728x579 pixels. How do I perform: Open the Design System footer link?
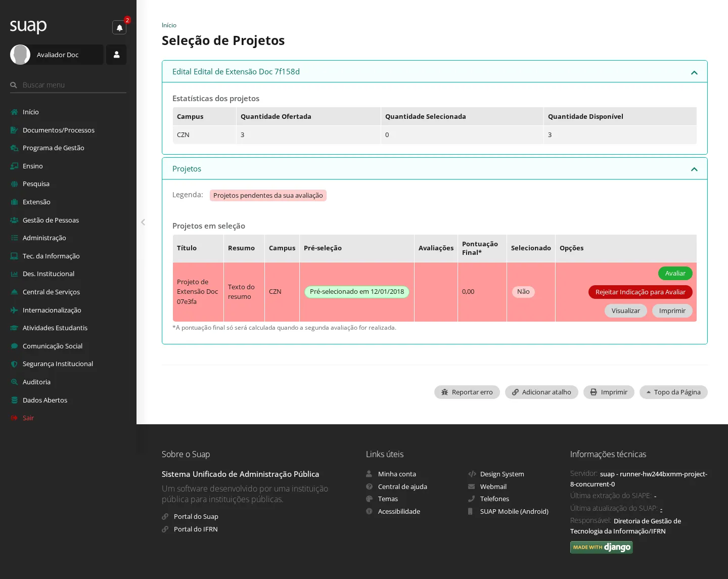tap(502, 474)
